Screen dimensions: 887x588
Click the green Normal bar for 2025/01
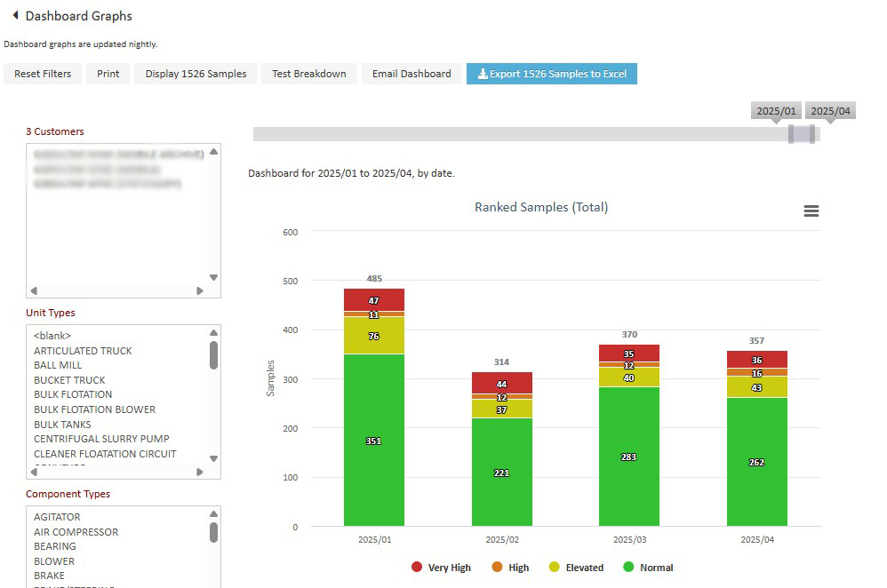374,440
